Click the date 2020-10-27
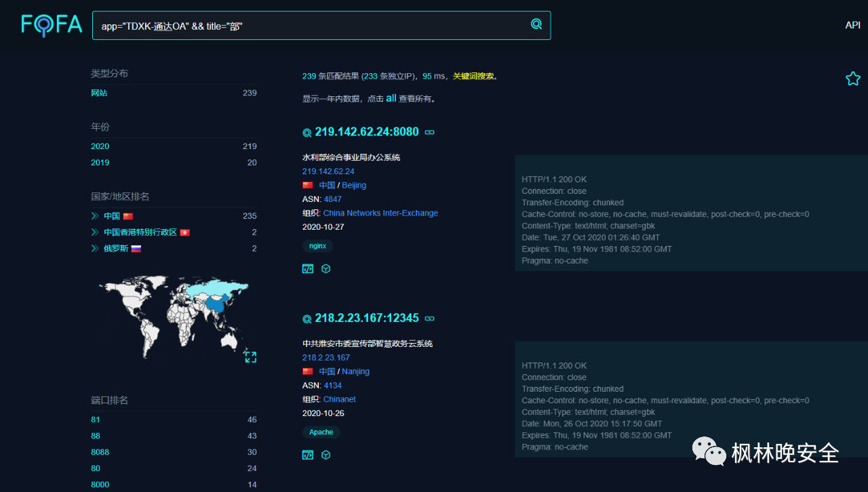Image resolution: width=868 pixels, height=492 pixels. click(323, 227)
